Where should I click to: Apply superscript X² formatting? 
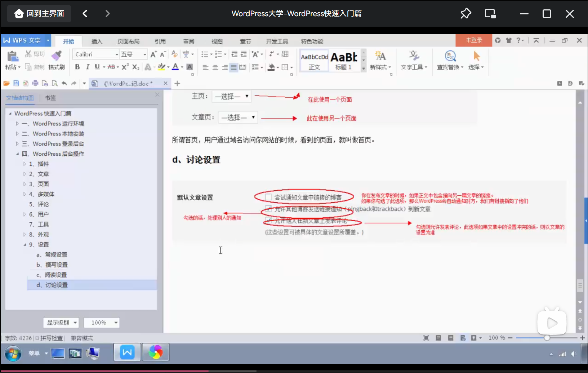(125, 67)
